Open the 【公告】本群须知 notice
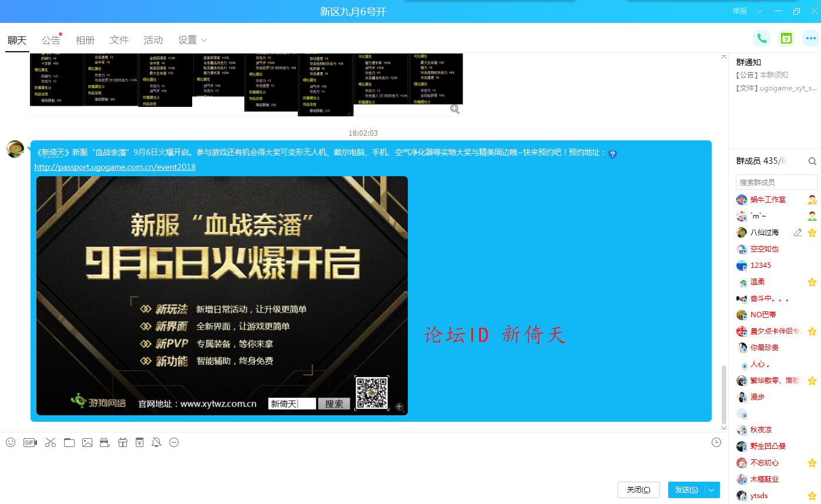This screenshot has height=504, width=821. point(762,75)
